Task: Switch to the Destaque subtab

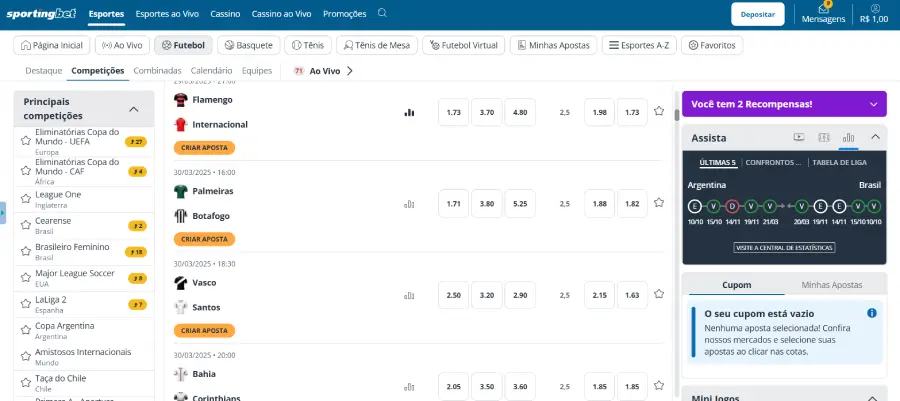Action: (44, 71)
